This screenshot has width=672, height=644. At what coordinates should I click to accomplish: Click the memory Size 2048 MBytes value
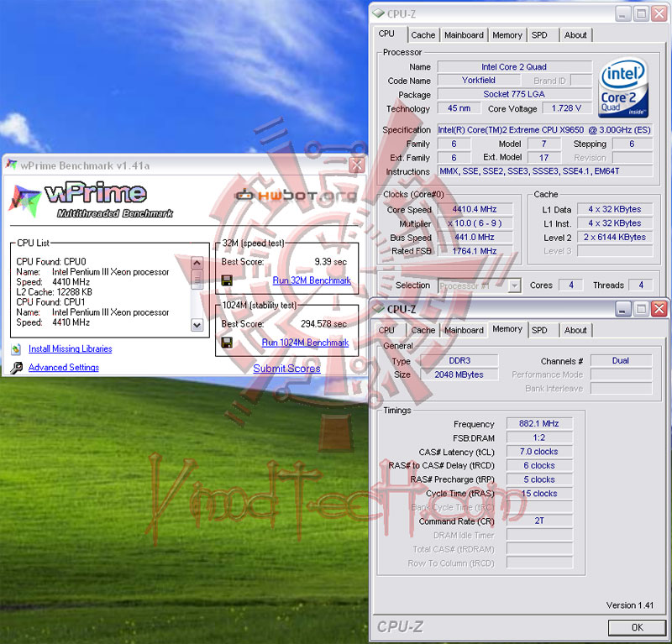tap(459, 374)
